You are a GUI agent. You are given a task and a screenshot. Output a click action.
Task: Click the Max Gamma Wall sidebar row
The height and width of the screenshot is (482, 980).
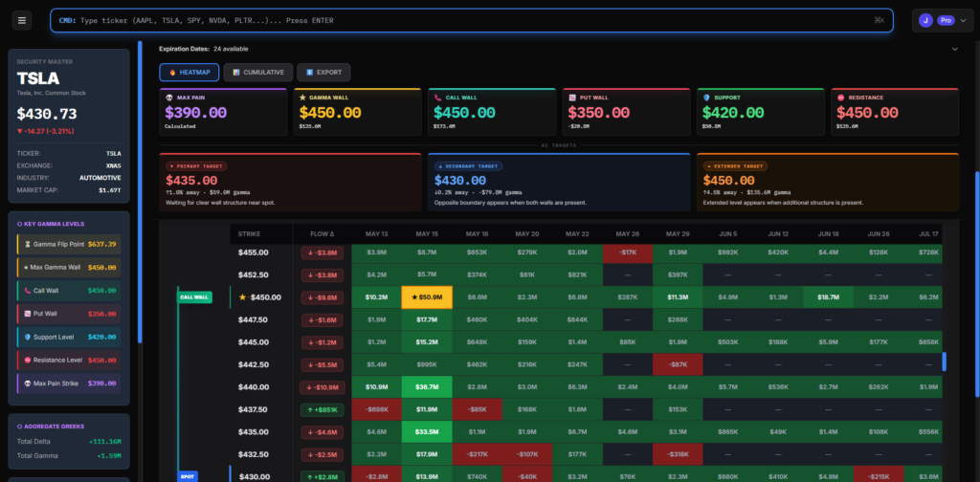click(x=69, y=267)
